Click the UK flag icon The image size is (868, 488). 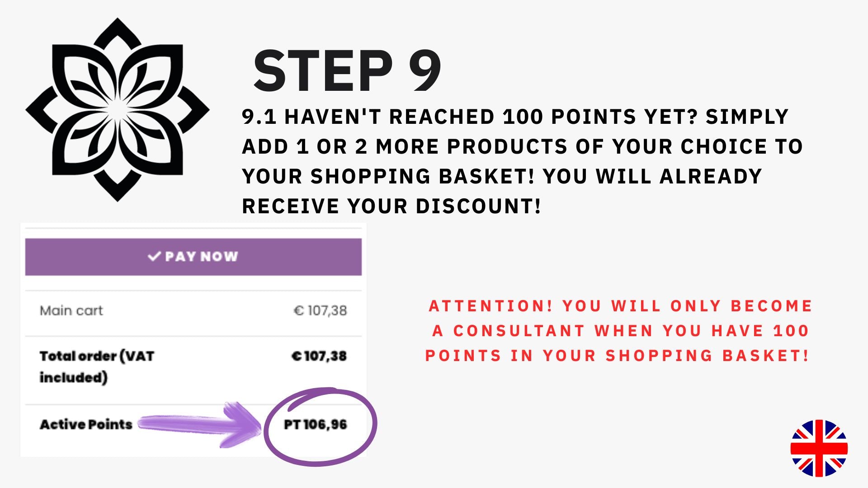[x=819, y=448]
